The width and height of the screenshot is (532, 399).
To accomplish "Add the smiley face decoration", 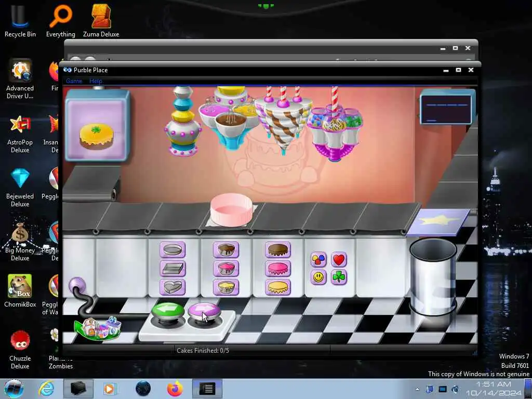I will (x=318, y=277).
